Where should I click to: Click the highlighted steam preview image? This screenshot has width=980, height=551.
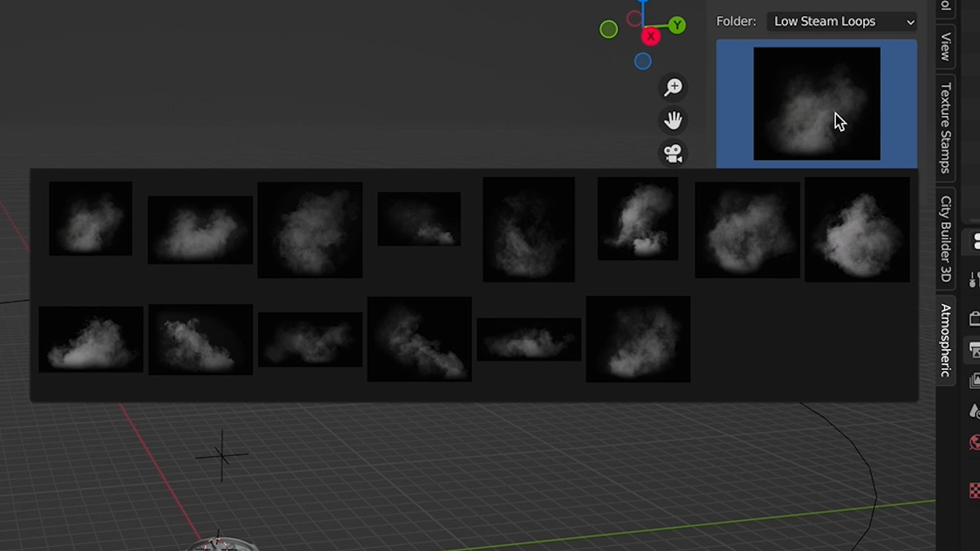(x=816, y=104)
